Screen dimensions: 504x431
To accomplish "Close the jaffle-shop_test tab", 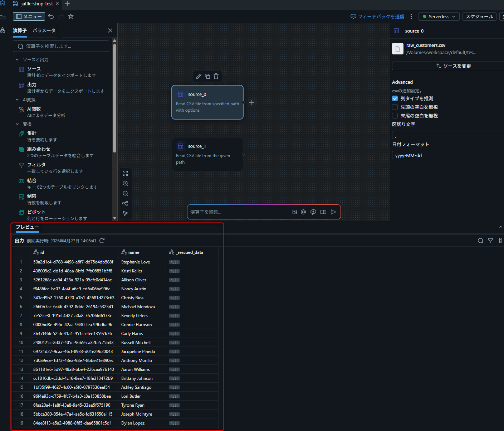I will pos(57,4).
